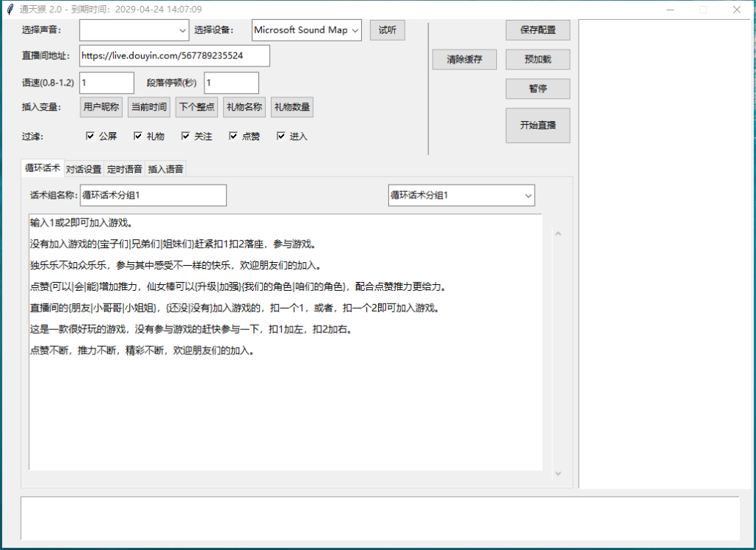This screenshot has height=550, width=756.
Task: Insert the 礼物数量 variable
Action: 293,106
